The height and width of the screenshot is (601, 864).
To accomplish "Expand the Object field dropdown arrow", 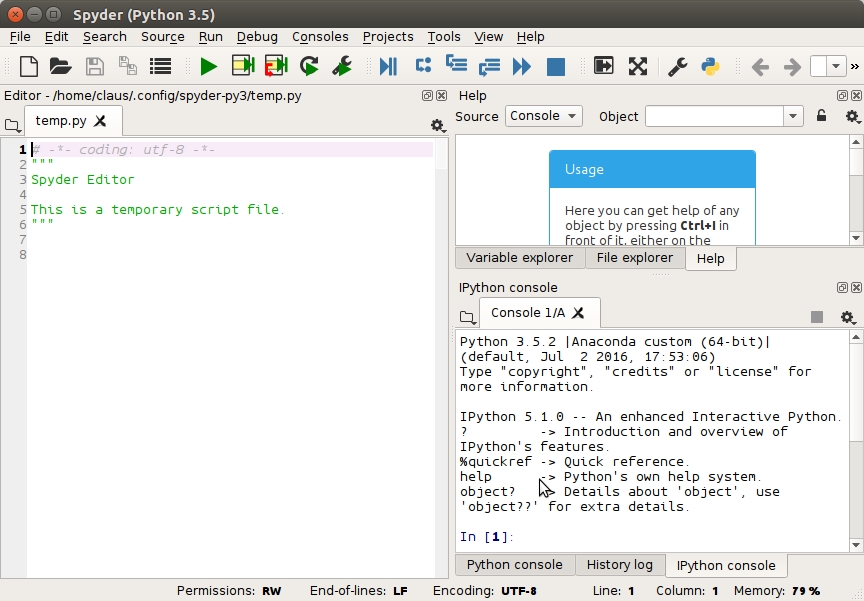I will point(793,116).
